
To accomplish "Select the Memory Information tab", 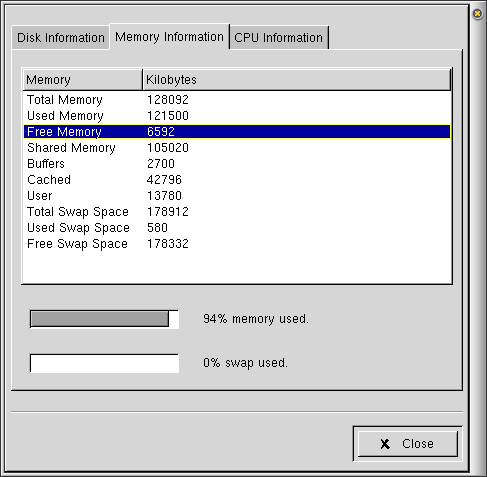I will click(x=169, y=37).
